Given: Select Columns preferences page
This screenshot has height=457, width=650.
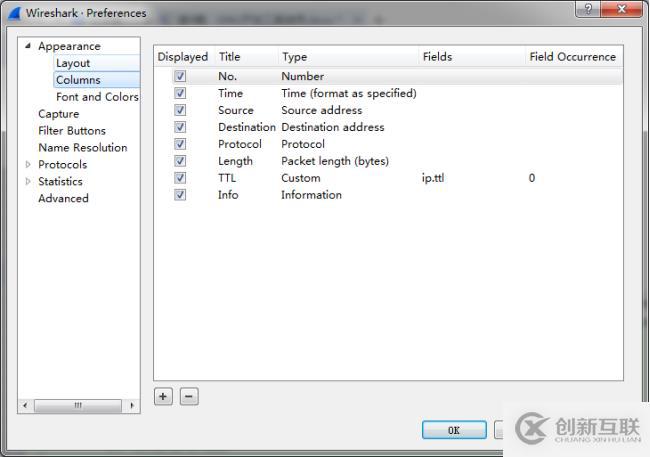Looking at the screenshot, I should coord(78,80).
